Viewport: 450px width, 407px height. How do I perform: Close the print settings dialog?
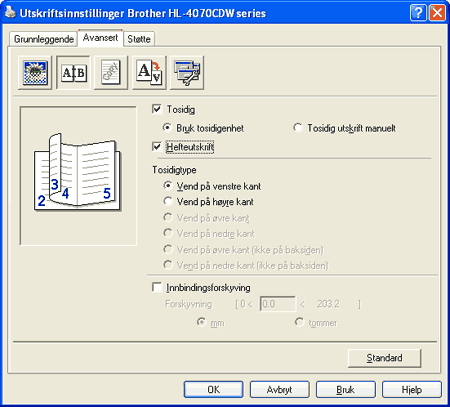pos(437,13)
